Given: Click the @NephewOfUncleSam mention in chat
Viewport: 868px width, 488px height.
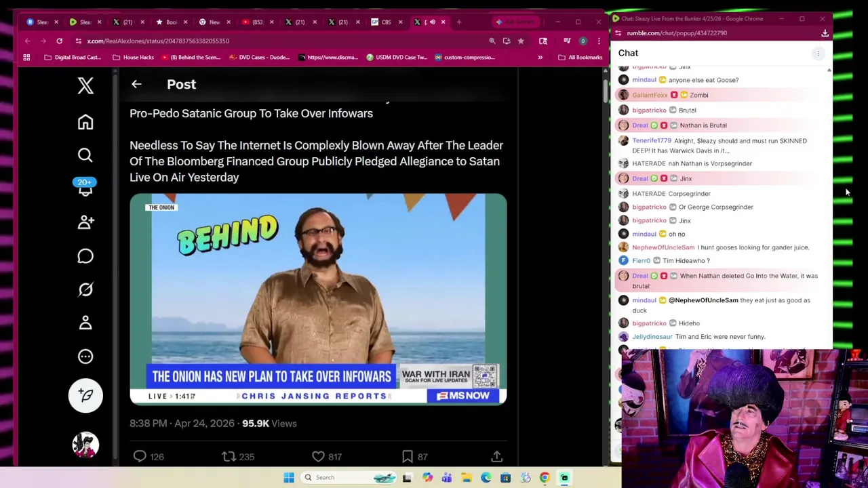Looking at the screenshot, I should pyautogui.click(x=703, y=300).
